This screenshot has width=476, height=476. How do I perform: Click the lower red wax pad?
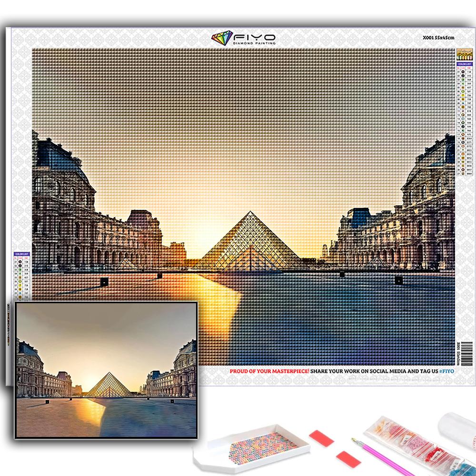(348, 459)
